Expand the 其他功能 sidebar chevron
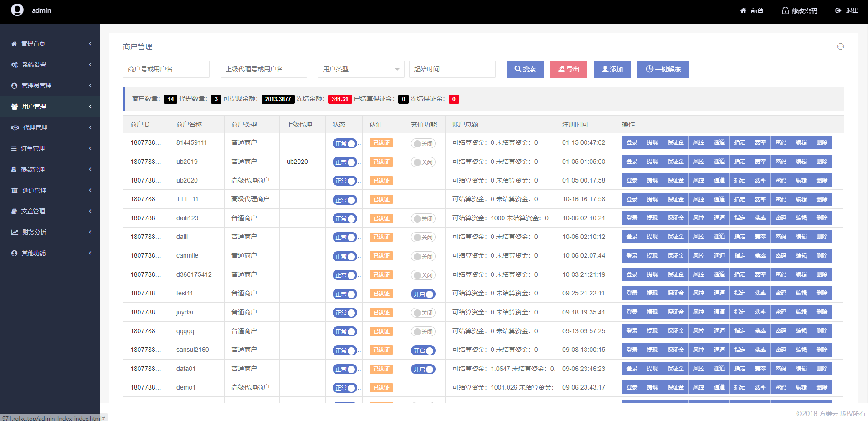Screen dimensions: 868x421 tap(90, 253)
